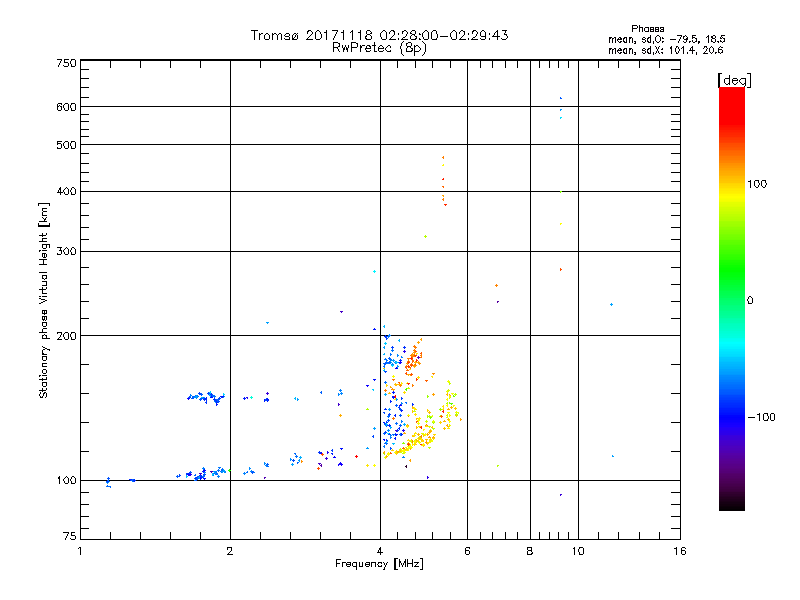Viewport: 800px width, 600px height.
Task: Click the y-axis tick label '200'
Action: pyautogui.click(x=66, y=335)
